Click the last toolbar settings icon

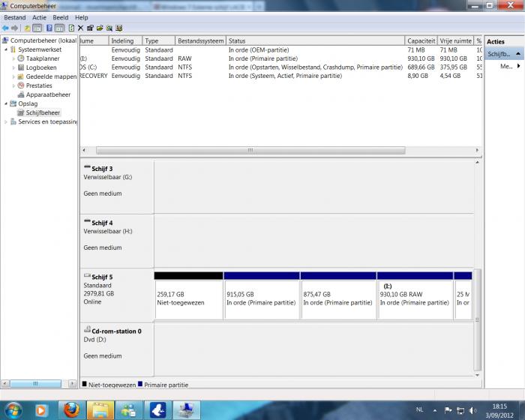(x=118, y=28)
